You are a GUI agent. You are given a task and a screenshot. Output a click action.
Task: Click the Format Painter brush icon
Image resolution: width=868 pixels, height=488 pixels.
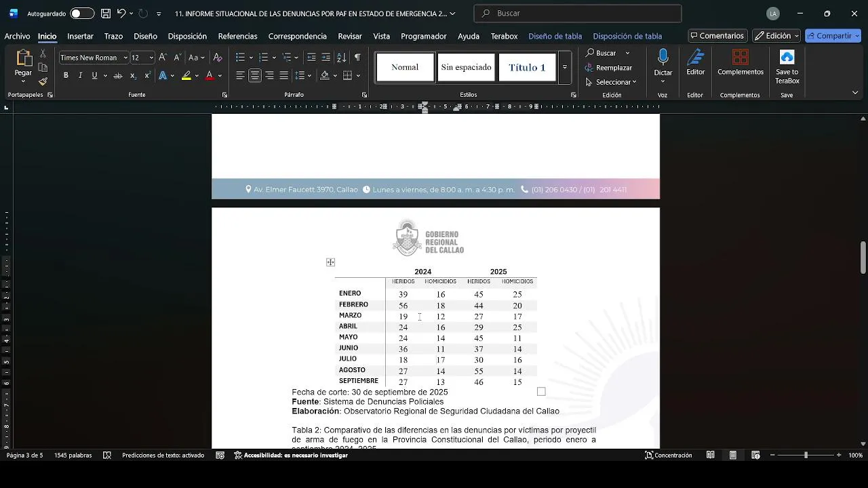coord(43,81)
